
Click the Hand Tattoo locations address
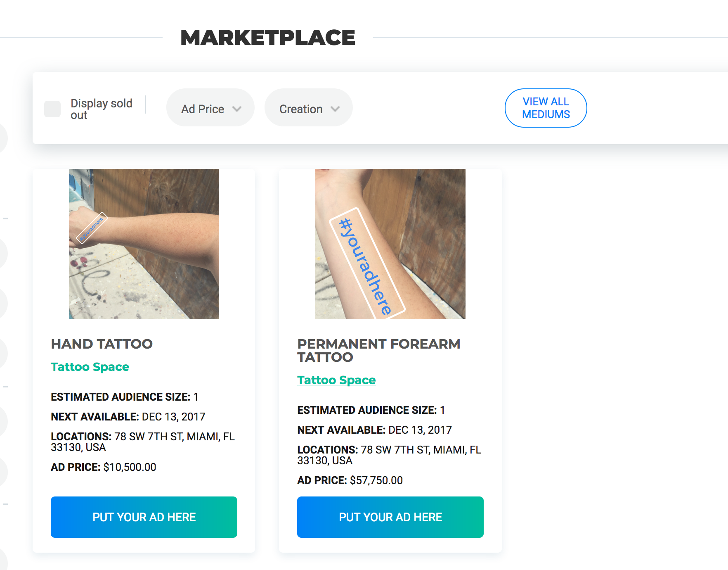[142, 442]
